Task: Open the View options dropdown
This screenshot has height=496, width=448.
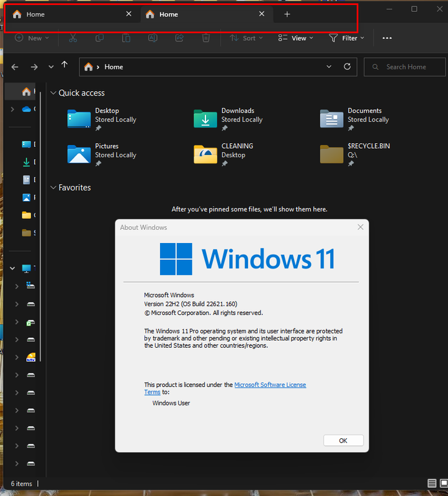Action: click(x=296, y=38)
